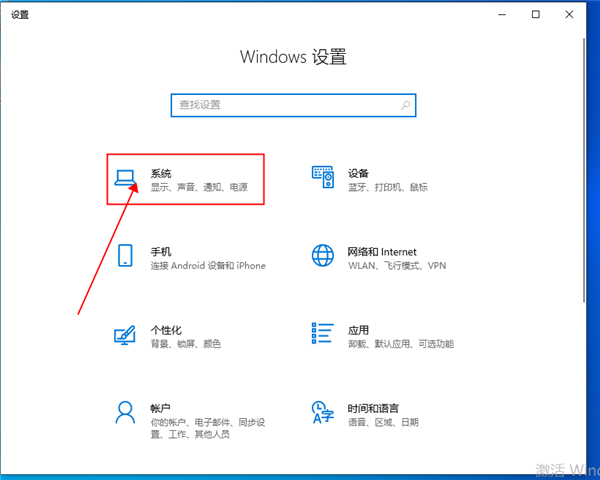Click the 你的帐户、电子邮件 description text
The height and width of the screenshot is (480, 600).
pyautogui.click(x=208, y=428)
